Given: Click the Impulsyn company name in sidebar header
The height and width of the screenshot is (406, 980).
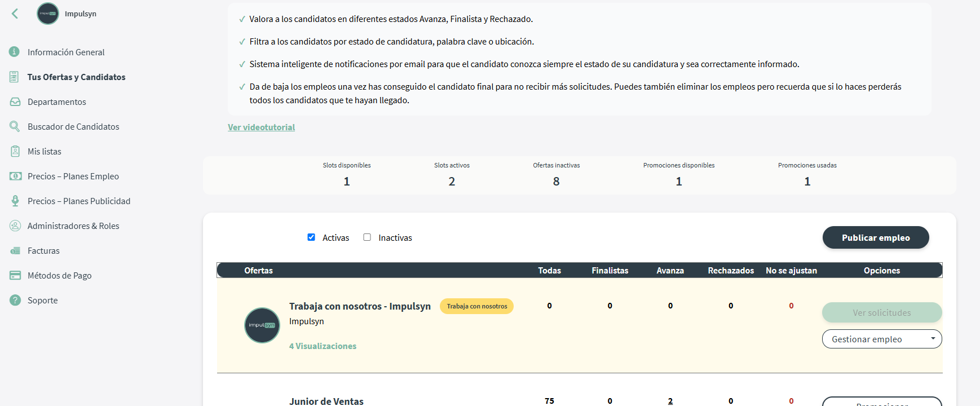Looking at the screenshot, I should pyautogui.click(x=81, y=14).
